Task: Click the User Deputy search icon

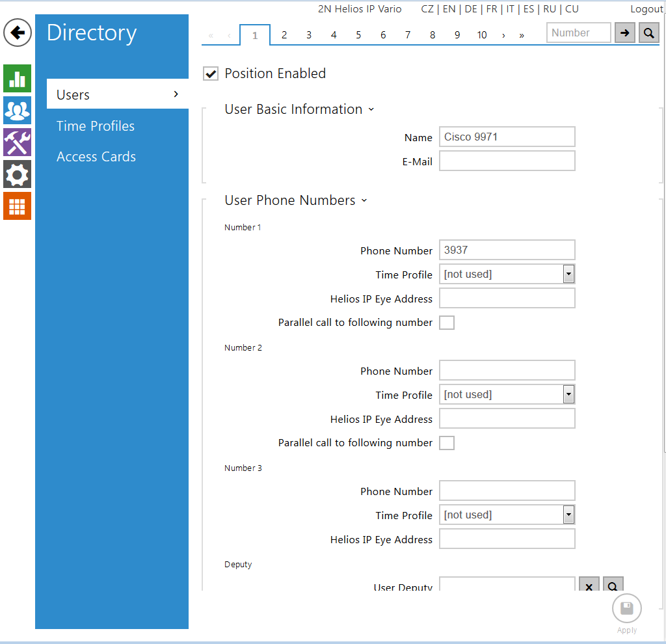Action: [613, 586]
